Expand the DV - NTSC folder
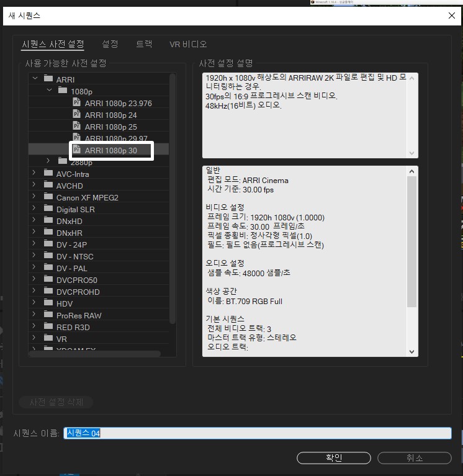This screenshot has height=476, width=463. [x=34, y=255]
